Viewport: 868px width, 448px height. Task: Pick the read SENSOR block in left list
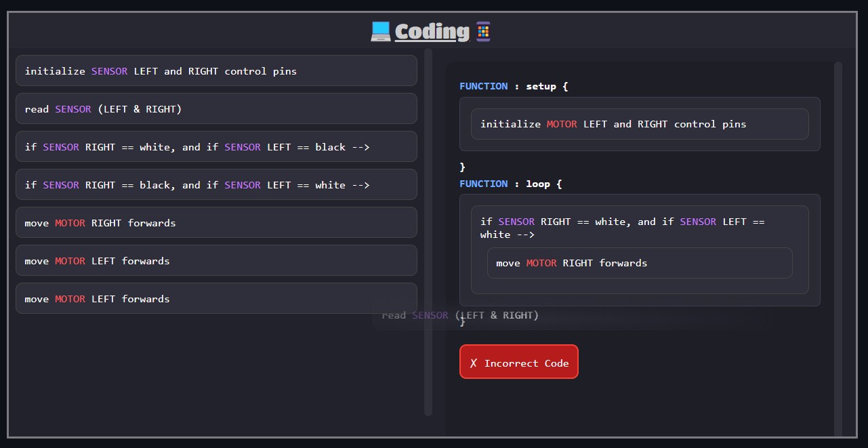tap(216, 109)
